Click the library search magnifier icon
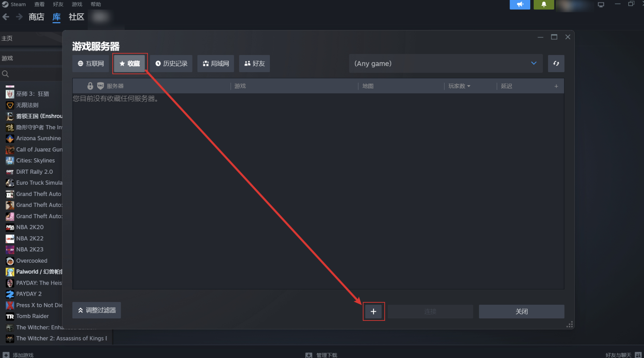Viewport: 644px width, 358px height. click(5, 74)
